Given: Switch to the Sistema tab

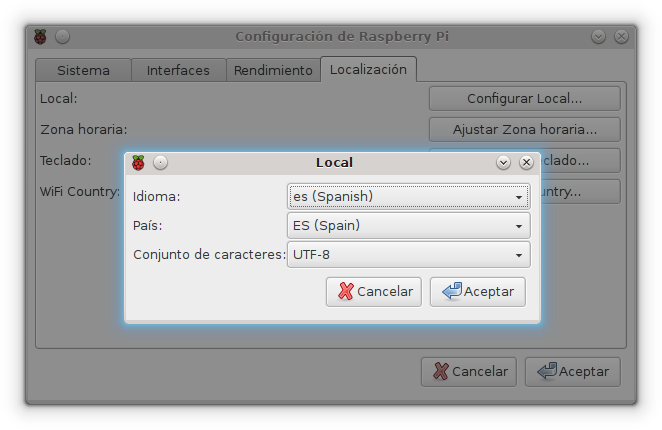Looking at the screenshot, I should (83, 70).
